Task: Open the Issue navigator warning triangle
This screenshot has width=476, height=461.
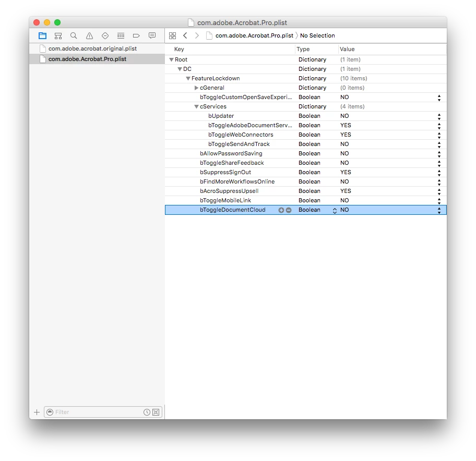Action: (x=89, y=36)
